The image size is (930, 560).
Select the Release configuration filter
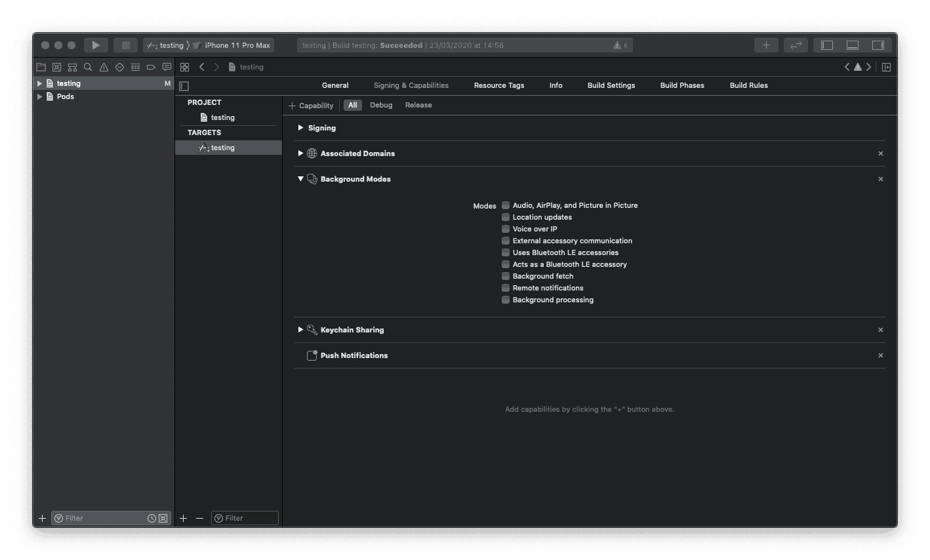(x=418, y=105)
